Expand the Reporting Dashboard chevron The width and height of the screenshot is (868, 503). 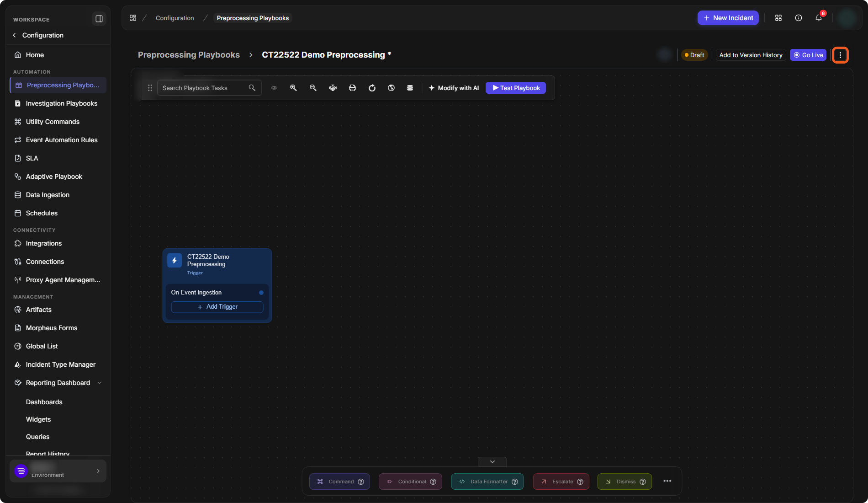point(100,383)
